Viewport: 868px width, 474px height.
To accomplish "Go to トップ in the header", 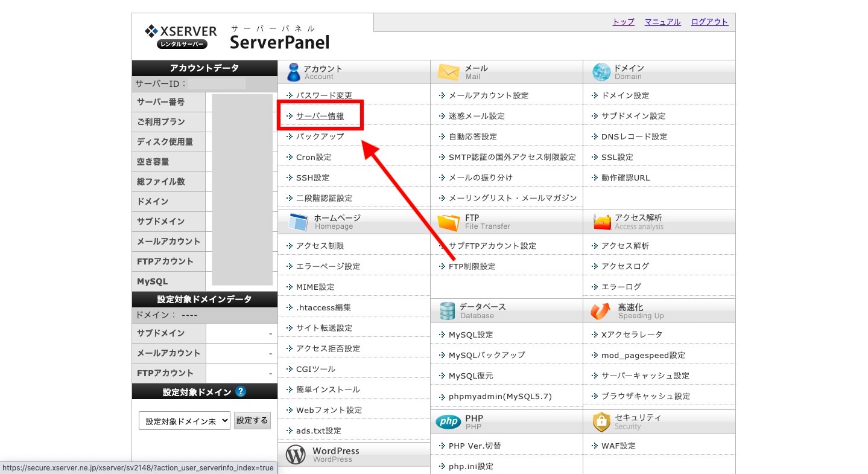I will [623, 22].
